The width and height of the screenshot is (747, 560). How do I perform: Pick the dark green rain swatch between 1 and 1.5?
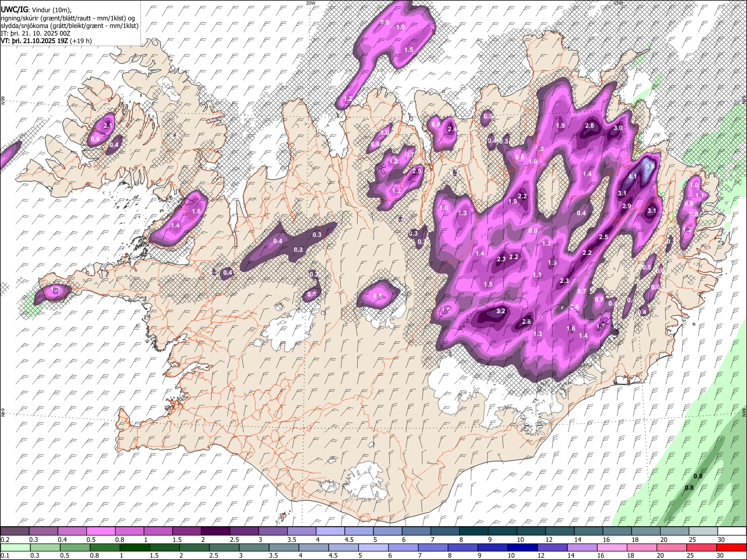tap(134, 547)
